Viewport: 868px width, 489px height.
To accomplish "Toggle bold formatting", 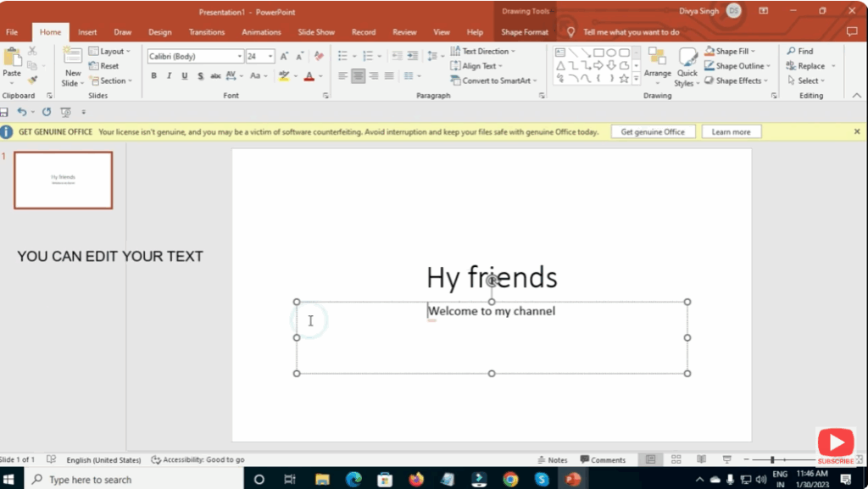I will [x=153, y=75].
